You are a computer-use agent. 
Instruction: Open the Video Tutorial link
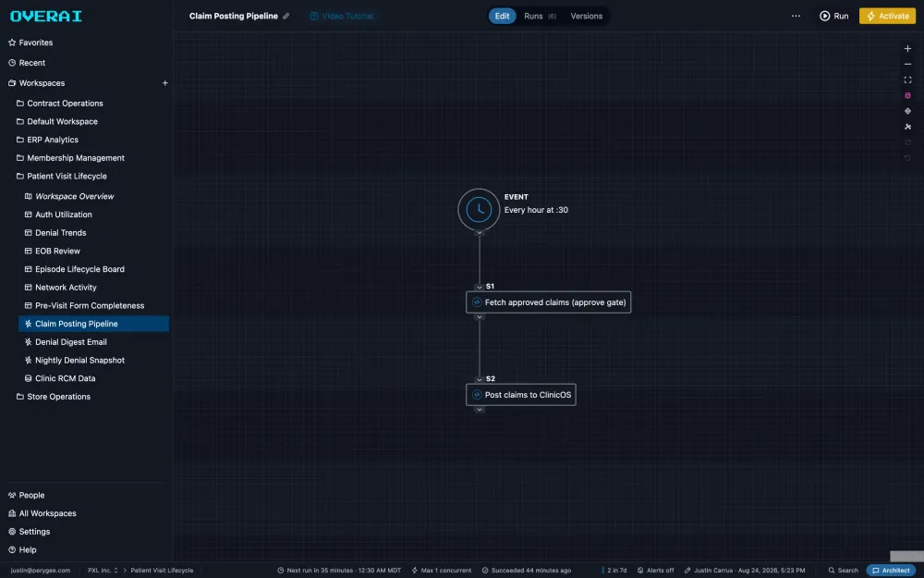pyautogui.click(x=342, y=16)
